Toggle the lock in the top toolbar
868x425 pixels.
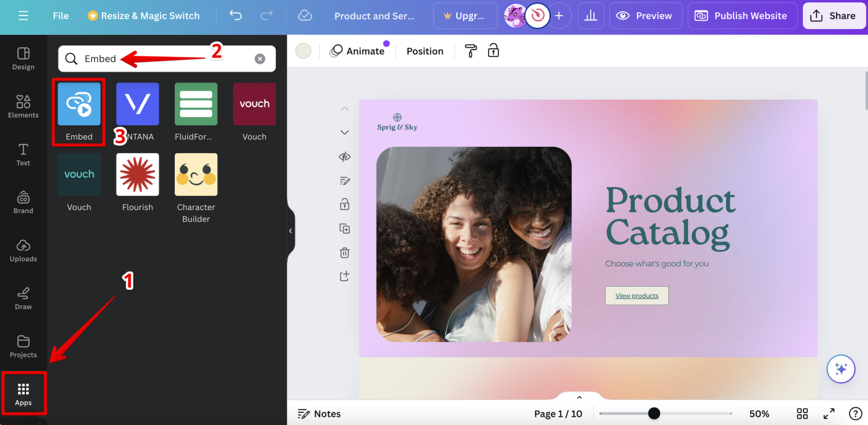(x=494, y=51)
